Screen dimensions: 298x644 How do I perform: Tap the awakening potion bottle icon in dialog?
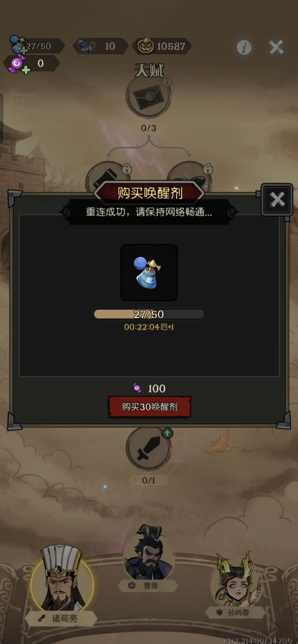click(x=149, y=272)
